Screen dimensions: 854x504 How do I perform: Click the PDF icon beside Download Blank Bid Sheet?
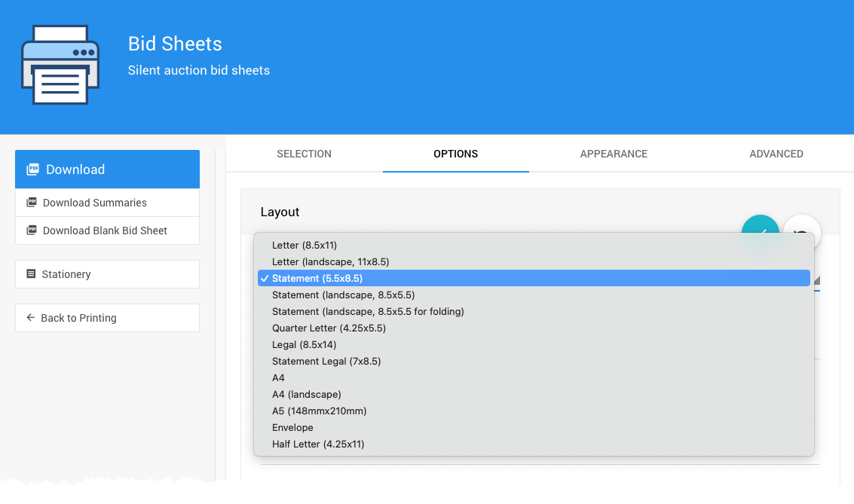tap(32, 231)
